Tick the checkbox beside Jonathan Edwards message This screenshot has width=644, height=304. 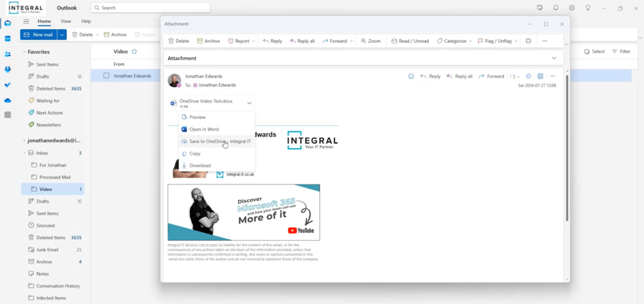[106, 76]
